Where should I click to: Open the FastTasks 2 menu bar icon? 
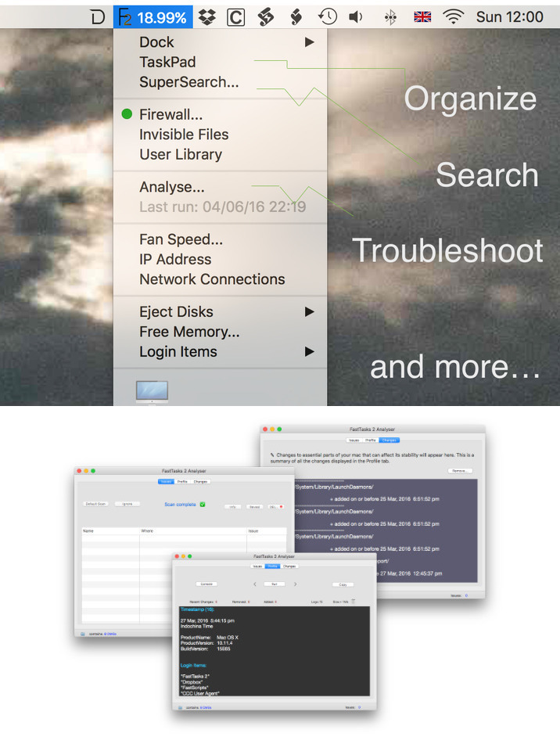tap(124, 17)
